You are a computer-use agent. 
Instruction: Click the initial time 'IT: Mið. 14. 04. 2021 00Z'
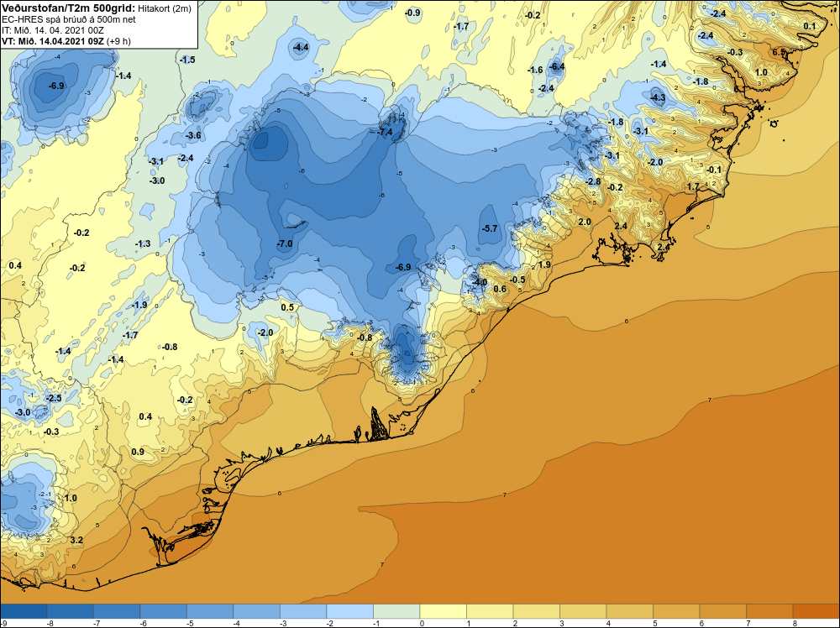click(x=52, y=30)
